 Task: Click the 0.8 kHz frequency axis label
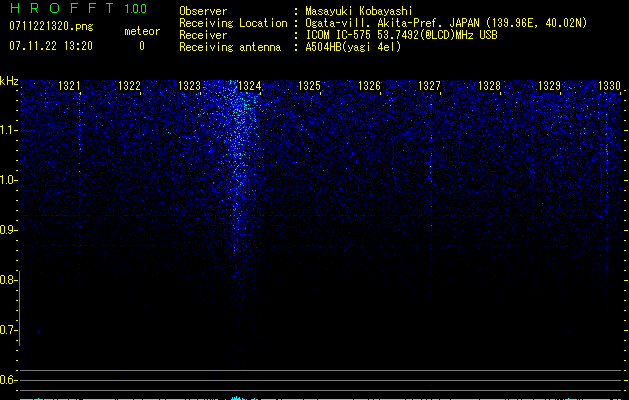tap(8, 280)
